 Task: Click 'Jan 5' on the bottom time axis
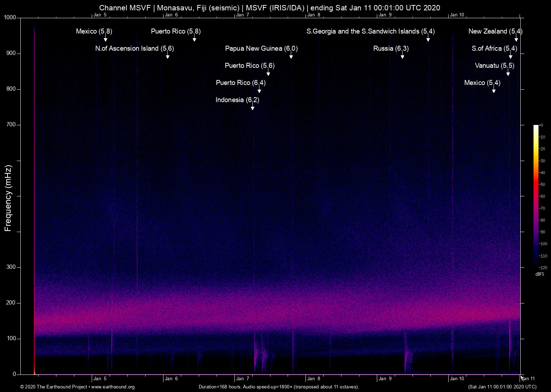(100, 379)
